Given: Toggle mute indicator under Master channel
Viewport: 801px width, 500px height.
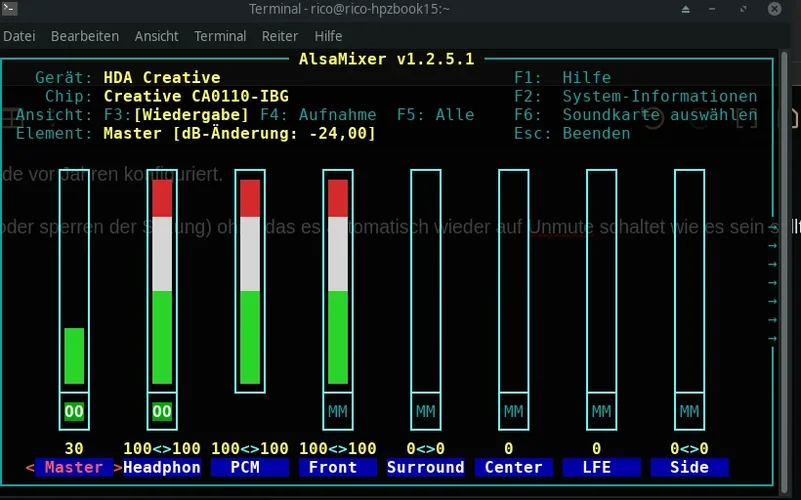Looking at the screenshot, I should point(74,411).
